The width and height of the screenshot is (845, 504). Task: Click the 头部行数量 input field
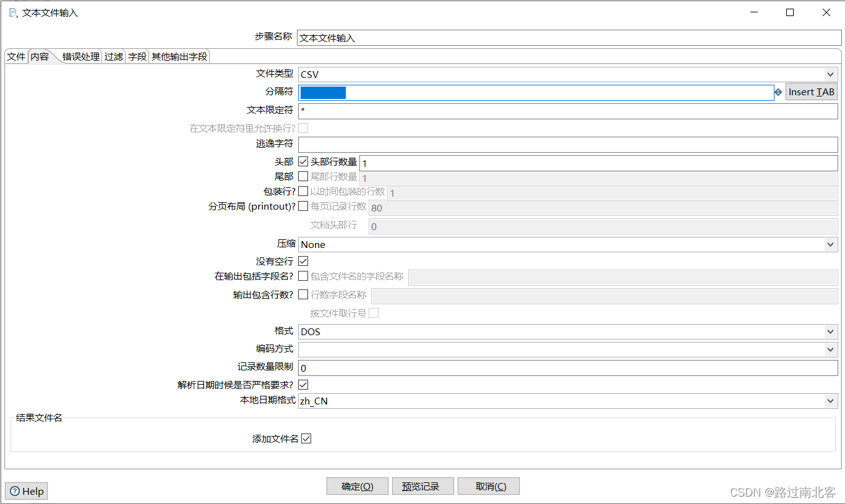point(599,163)
